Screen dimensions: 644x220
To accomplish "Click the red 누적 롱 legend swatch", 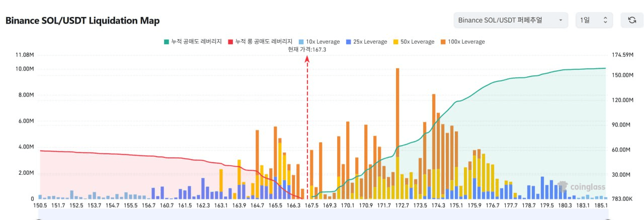I will [230, 42].
